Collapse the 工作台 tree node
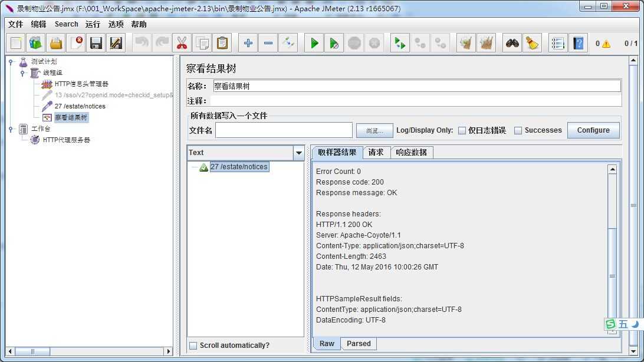Viewport: 644px width, 362px height. pyautogui.click(x=11, y=129)
